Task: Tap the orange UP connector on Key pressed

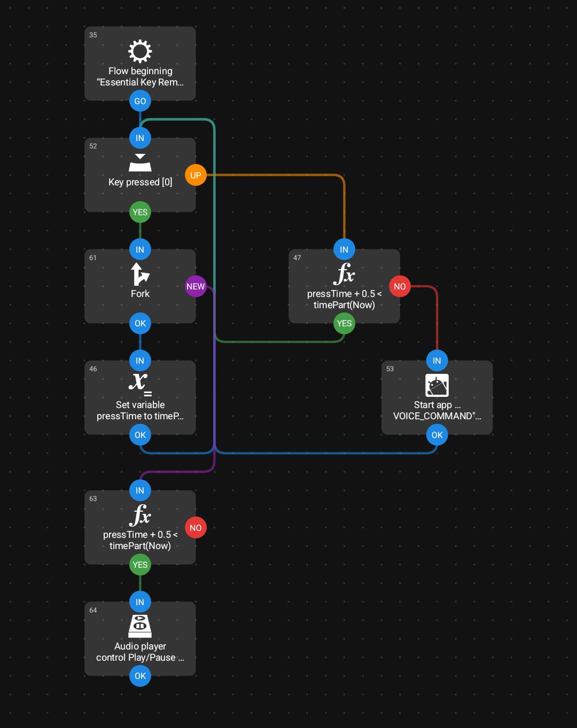Action: point(196,175)
